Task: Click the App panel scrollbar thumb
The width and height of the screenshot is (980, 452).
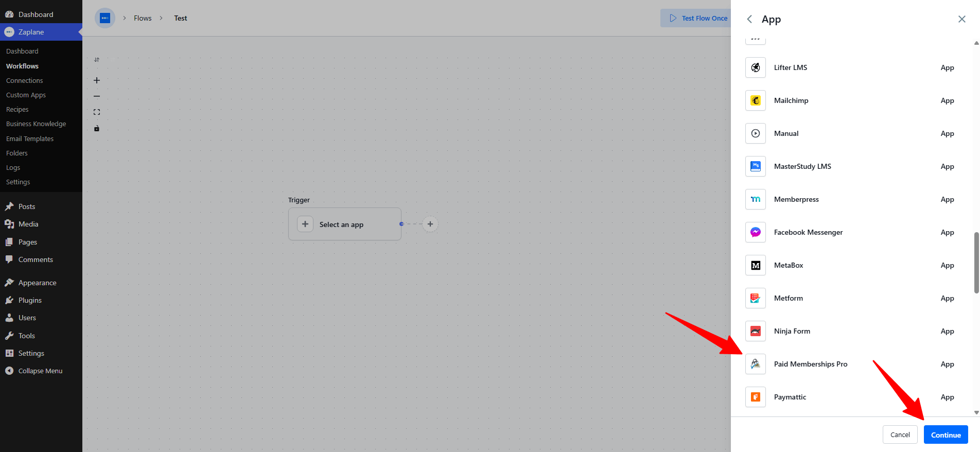Action: tap(976, 263)
